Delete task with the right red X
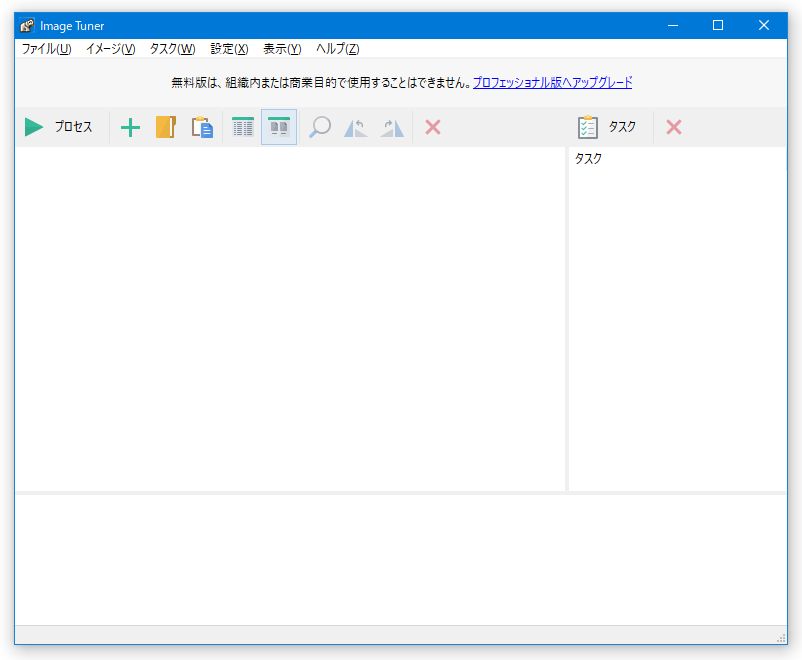Screen dimensions: 802x660 click(x=674, y=127)
